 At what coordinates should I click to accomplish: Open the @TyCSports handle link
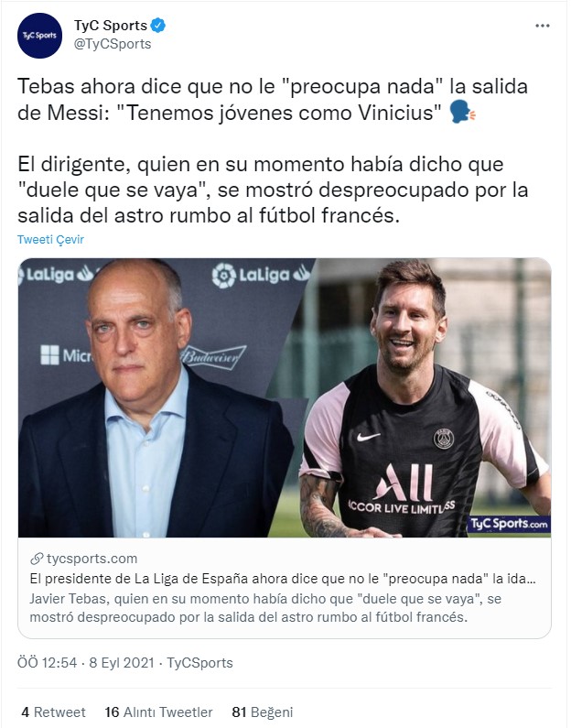click(113, 44)
